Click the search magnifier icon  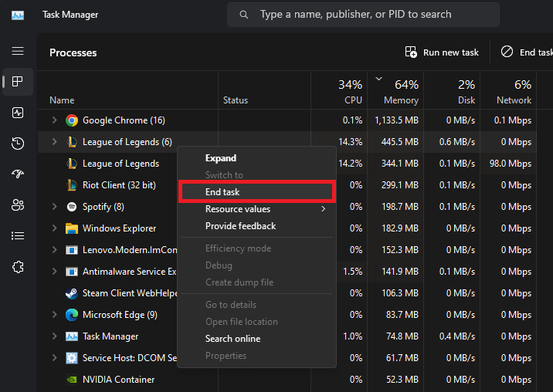(x=244, y=15)
